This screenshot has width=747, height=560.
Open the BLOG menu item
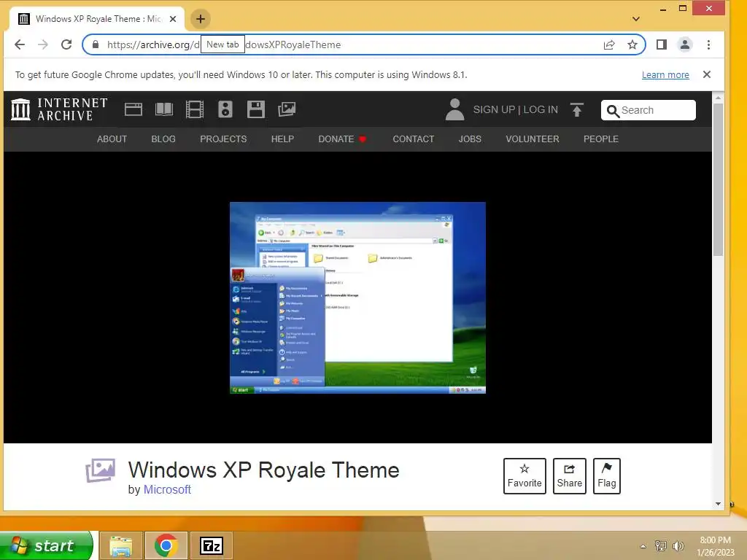pyautogui.click(x=163, y=139)
